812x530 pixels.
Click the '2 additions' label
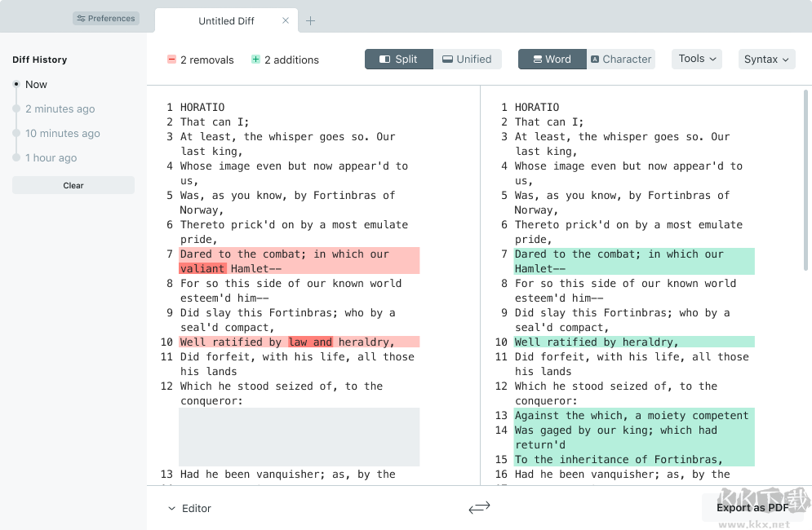(291, 60)
